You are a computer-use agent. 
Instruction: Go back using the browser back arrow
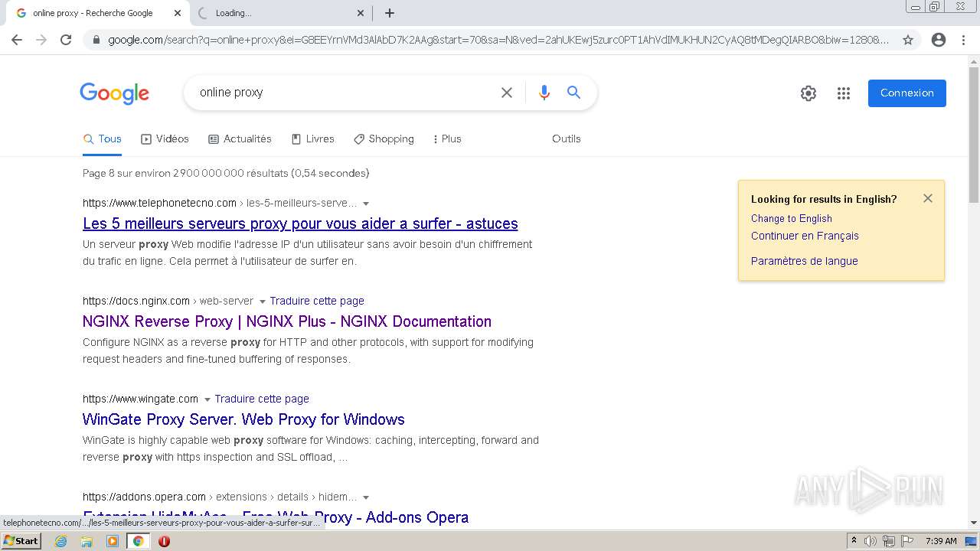coord(17,40)
